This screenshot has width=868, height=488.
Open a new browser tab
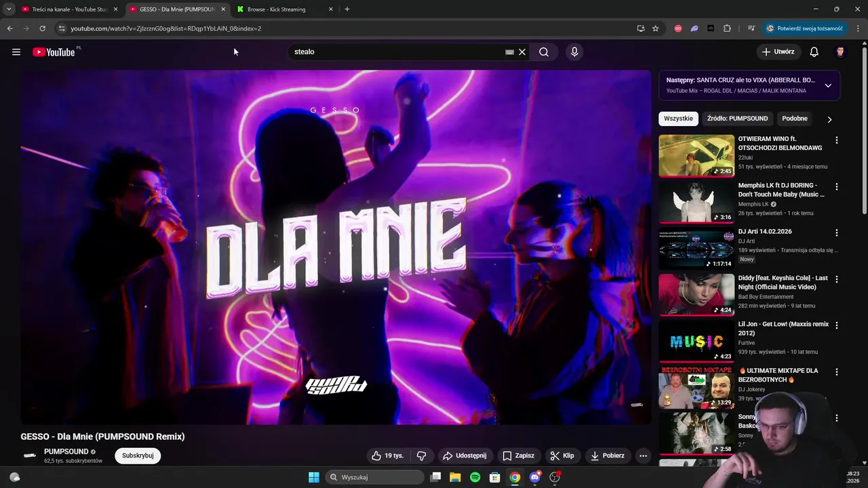click(x=347, y=9)
